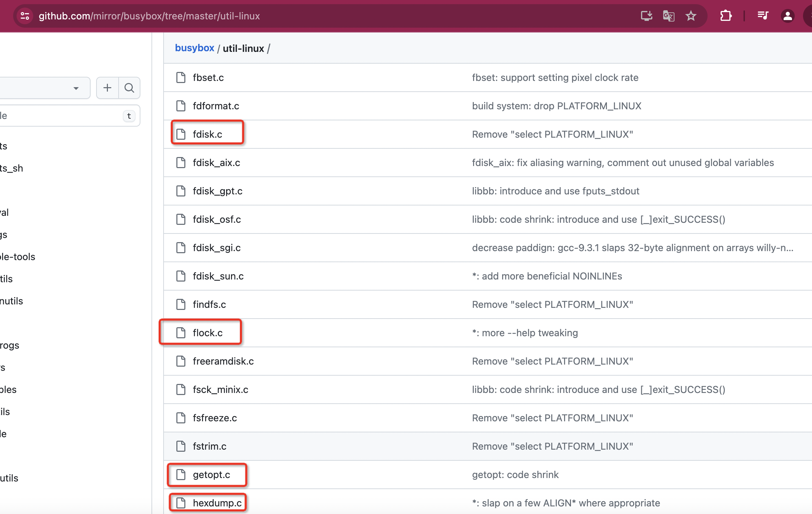Select the 'ts_sh' folder in sidebar tree
The width and height of the screenshot is (812, 514).
(x=11, y=168)
